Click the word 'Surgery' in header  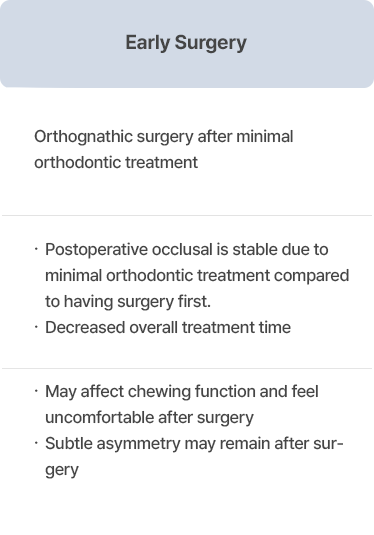(211, 43)
